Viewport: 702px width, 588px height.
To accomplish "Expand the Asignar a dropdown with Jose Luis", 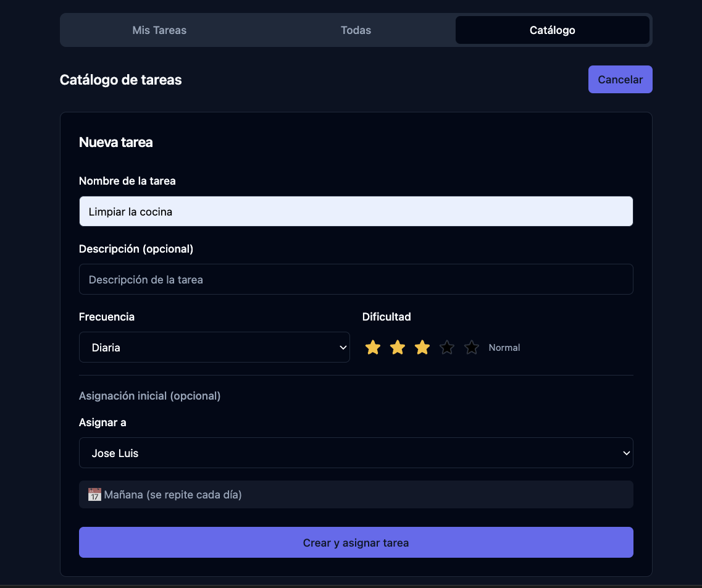I will click(356, 453).
